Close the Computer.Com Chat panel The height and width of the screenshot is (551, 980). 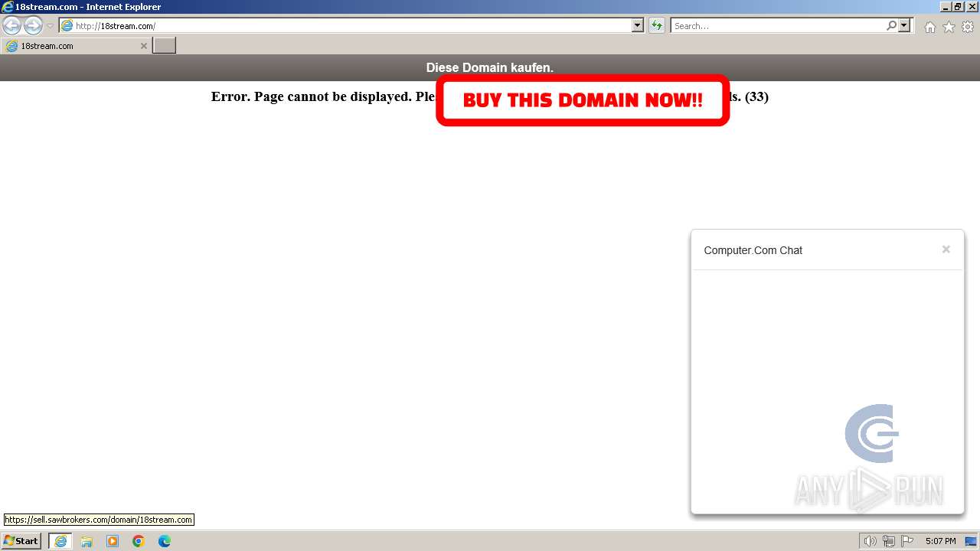946,249
